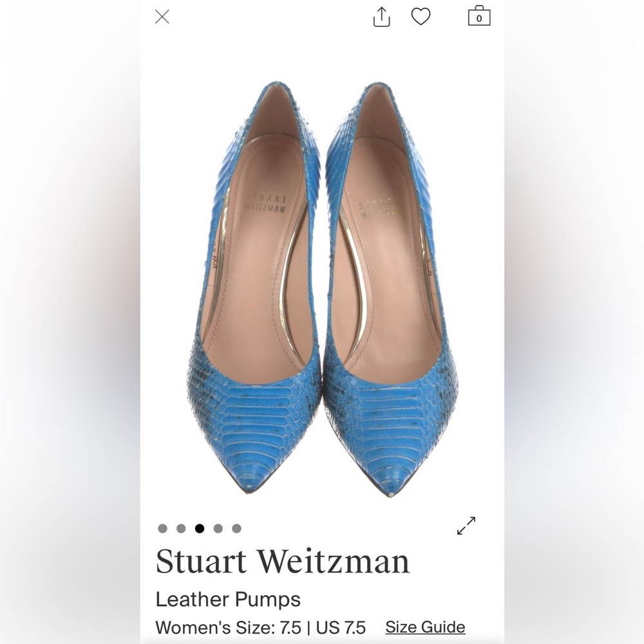The height and width of the screenshot is (644, 644).
Task: Tap the currently active third carousel dot
Action: pyautogui.click(x=201, y=527)
